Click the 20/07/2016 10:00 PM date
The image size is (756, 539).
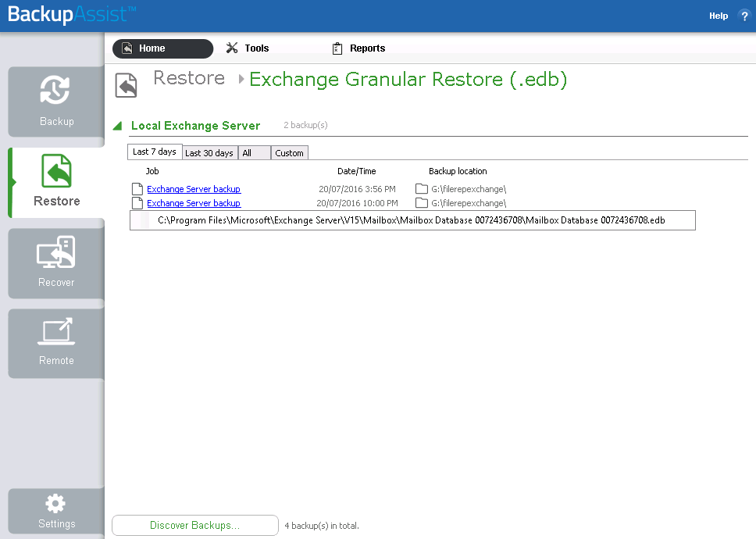coord(357,203)
